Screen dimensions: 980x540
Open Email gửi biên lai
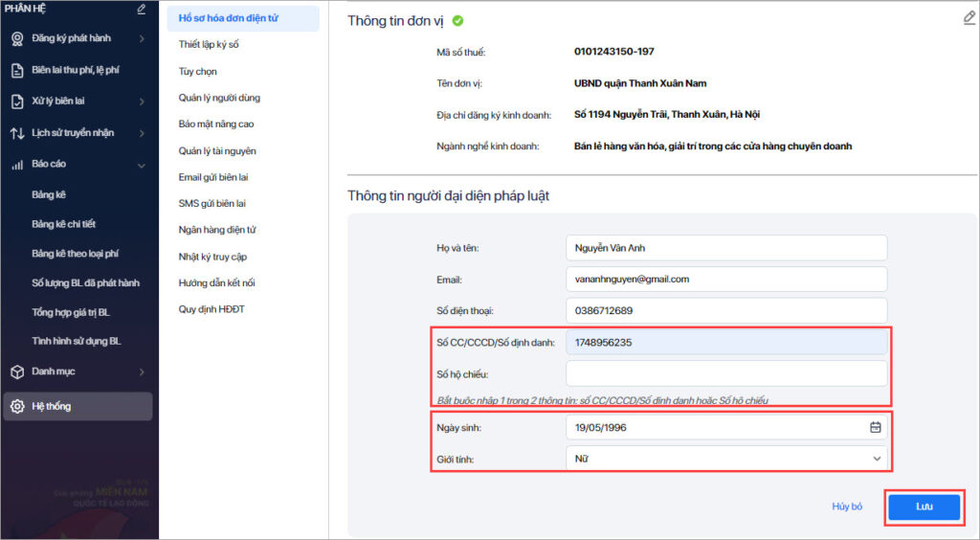pos(213,177)
